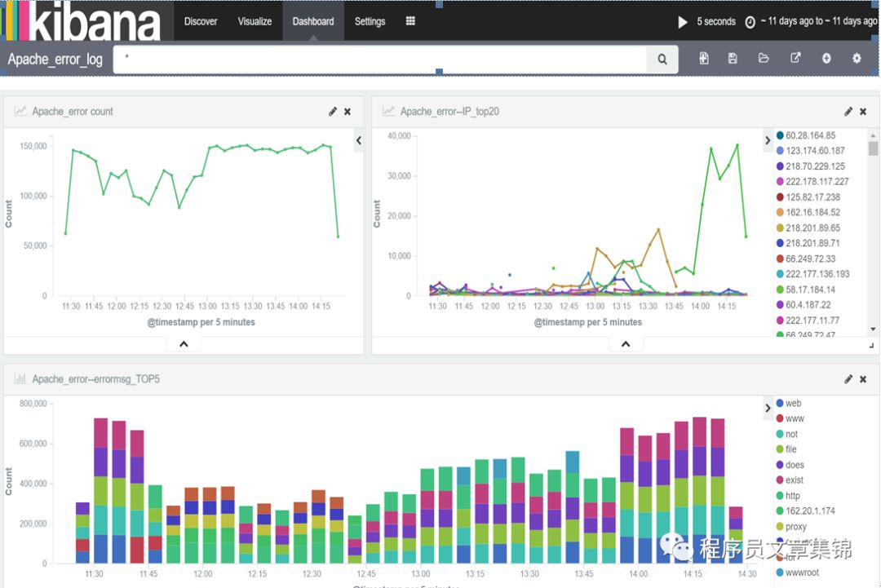The height and width of the screenshot is (588, 881).
Task: Open the Discover tab
Action: pos(201,21)
